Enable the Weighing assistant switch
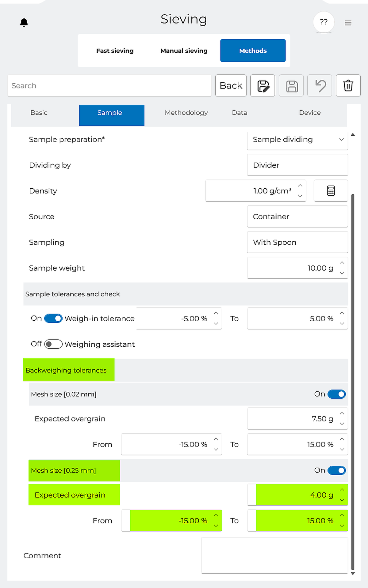Screen dimensions: 368x588 pos(53,344)
